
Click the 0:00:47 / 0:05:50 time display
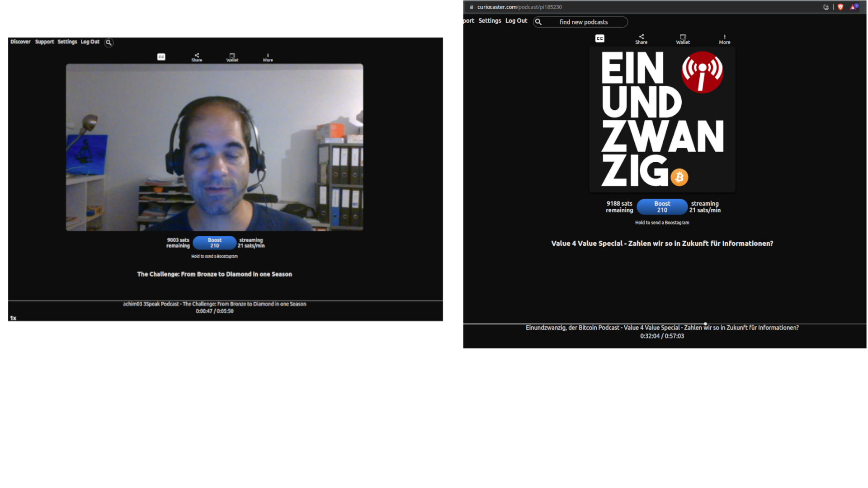[215, 311]
